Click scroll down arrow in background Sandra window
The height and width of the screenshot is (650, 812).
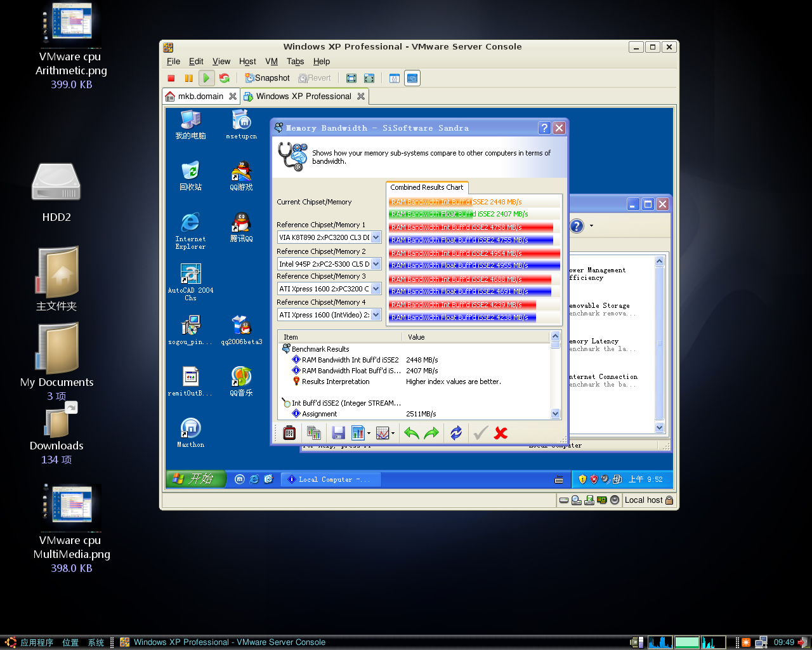[659, 427]
